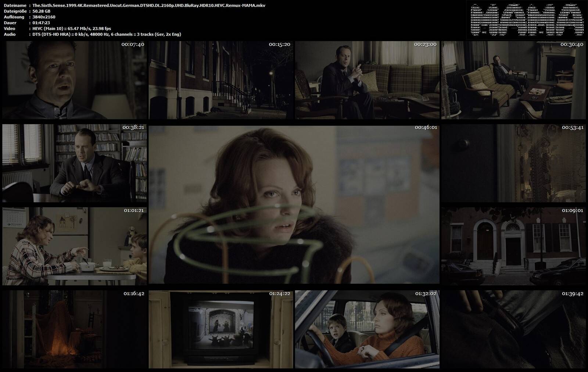Click the 00:15:20 timestamp text
This screenshot has height=372, width=588.
point(279,44)
